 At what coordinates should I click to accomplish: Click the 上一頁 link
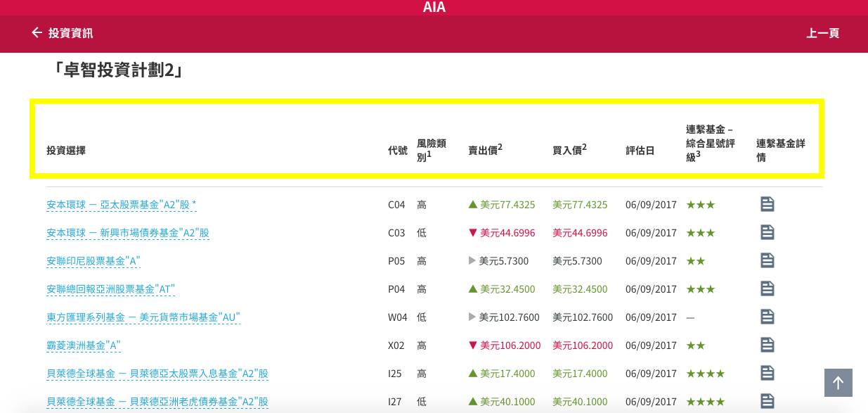click(x=822, y=33)
